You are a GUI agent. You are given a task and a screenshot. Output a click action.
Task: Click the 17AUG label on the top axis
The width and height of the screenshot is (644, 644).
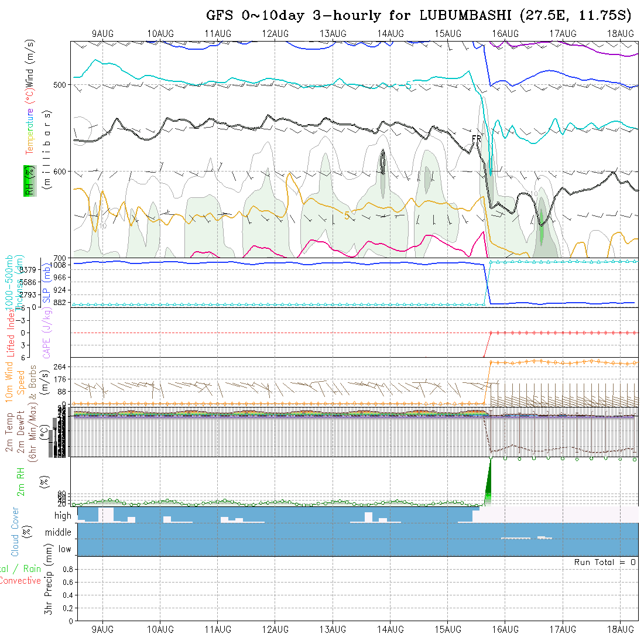click(563, 34)
